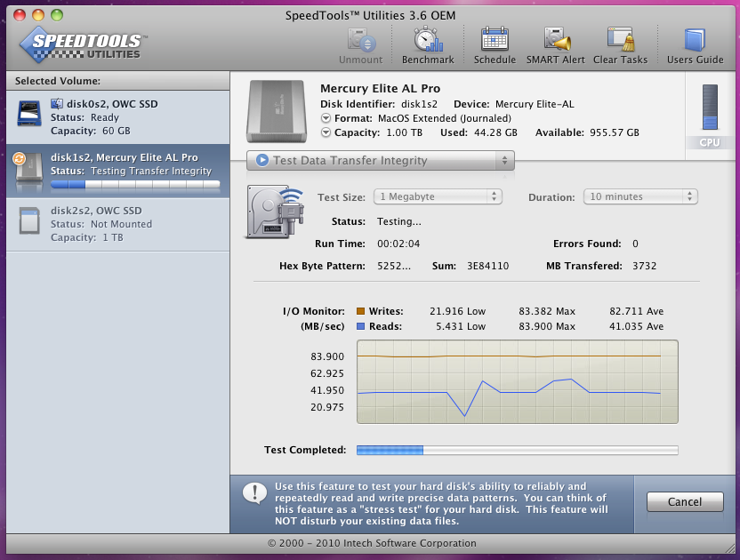This screenshot has width=740, height=560.
Task: Click the orange Writes color swatch
Action: pos(360,311)
